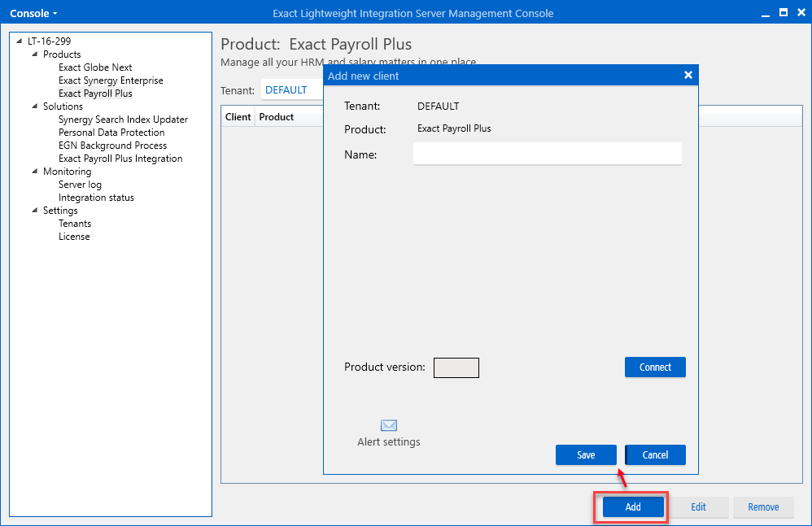This screenshot has height=526, width=812.
Task: Close the Add new client dialog
Action: pyautogui.click(x=688, y=75)
